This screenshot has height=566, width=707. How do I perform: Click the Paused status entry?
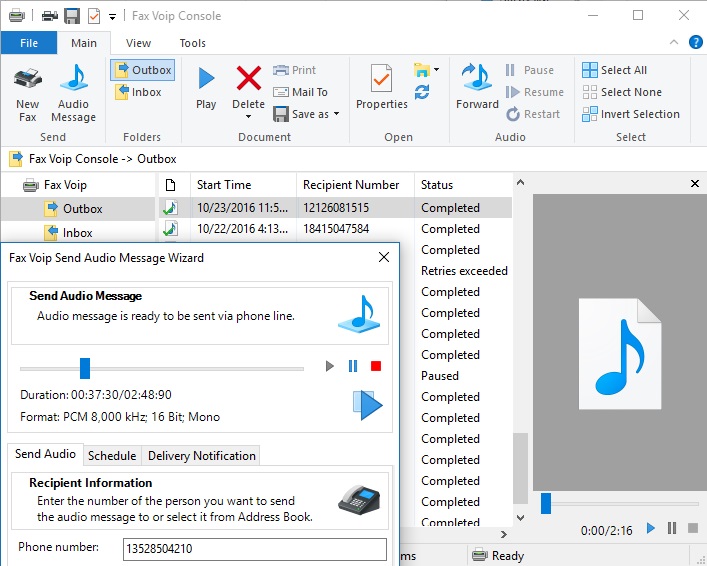coord(440,376)
